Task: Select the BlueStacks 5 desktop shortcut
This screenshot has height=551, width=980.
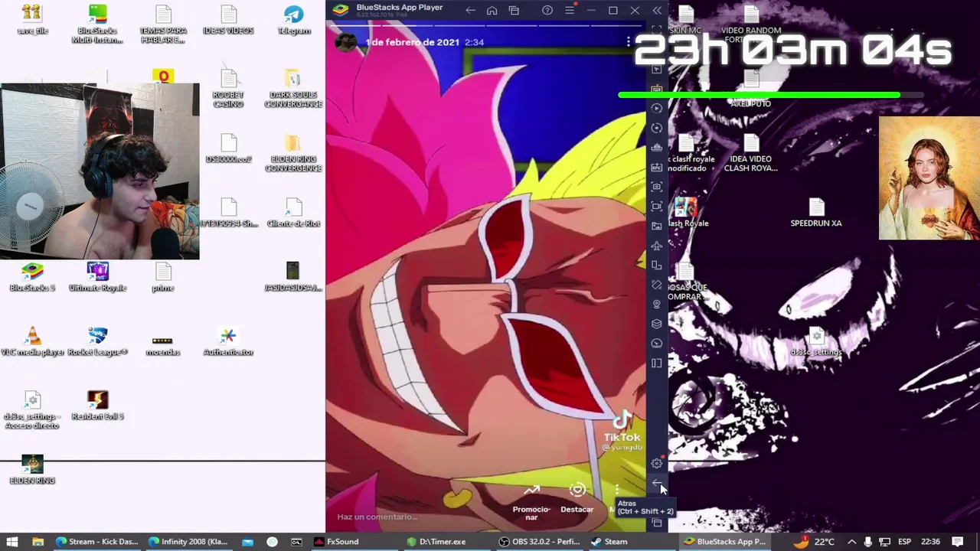Action: point(32,277)
